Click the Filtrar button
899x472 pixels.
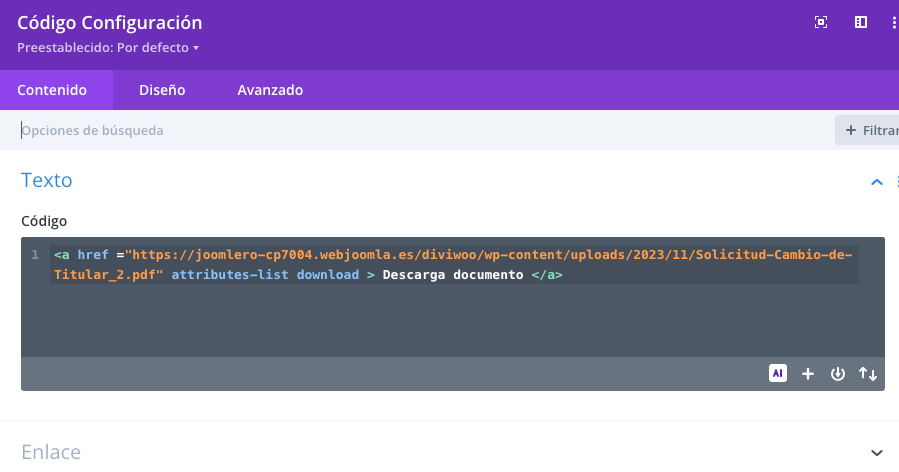869,131
